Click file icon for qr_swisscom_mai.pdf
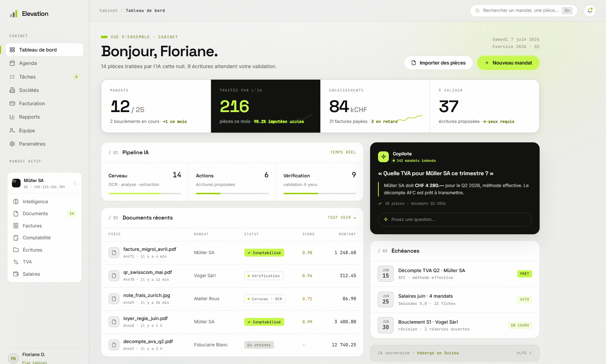 coord(114,276)
